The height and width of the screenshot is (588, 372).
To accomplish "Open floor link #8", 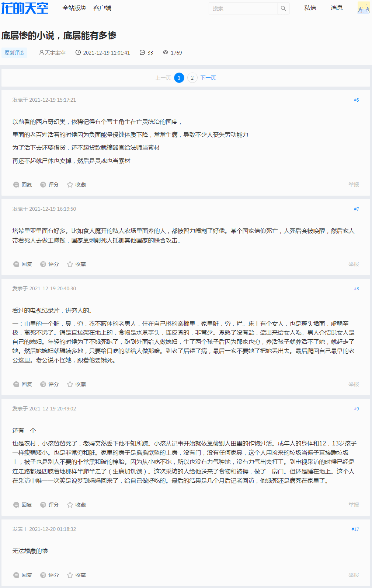I will coord(356,288).
